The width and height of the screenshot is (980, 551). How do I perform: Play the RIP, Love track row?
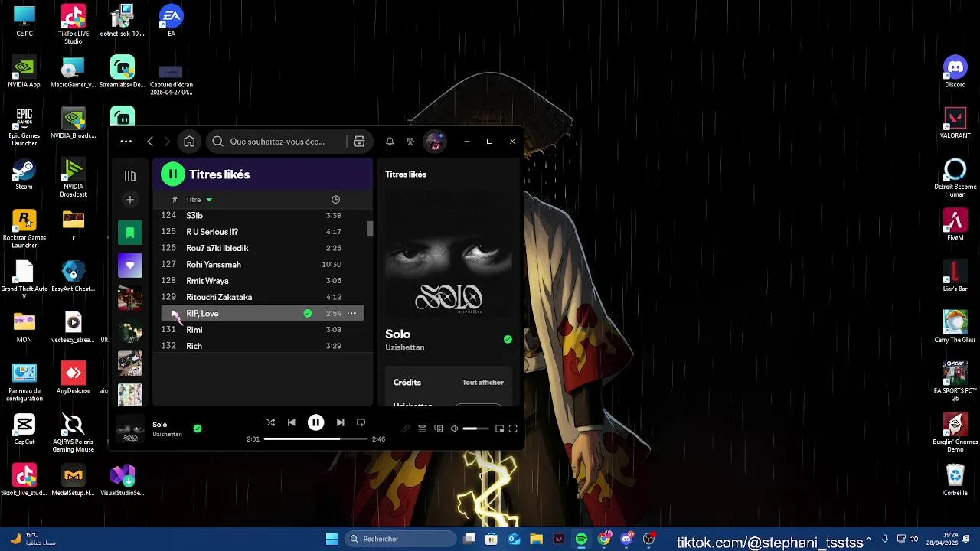[x=175, y=314]
